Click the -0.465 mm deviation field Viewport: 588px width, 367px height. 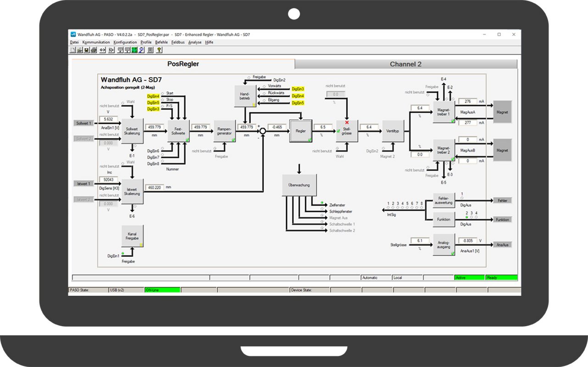[277, 127]
